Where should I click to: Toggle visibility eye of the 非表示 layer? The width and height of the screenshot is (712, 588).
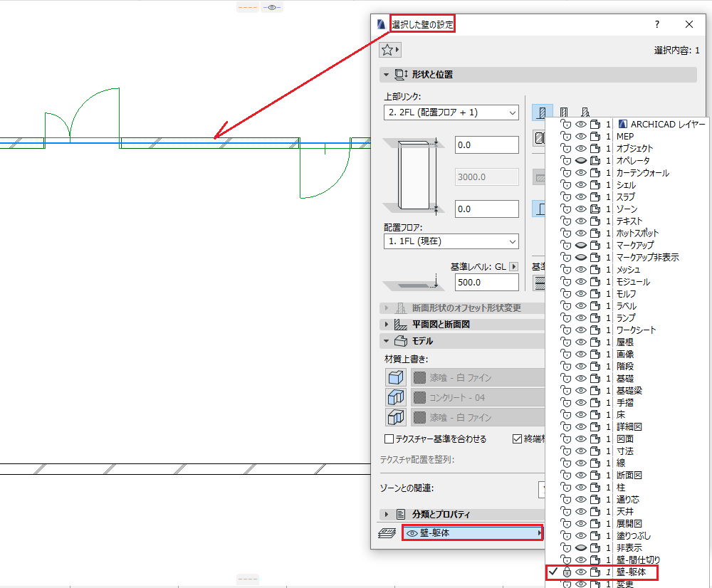point(581,547)
